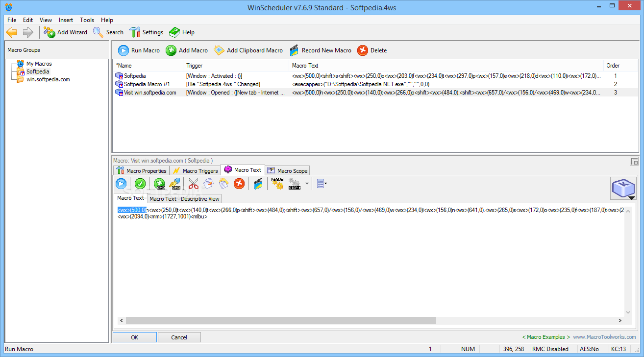
Task: Select My Macros group in tree
Action: pyautogui.click(x=39, y=64)
